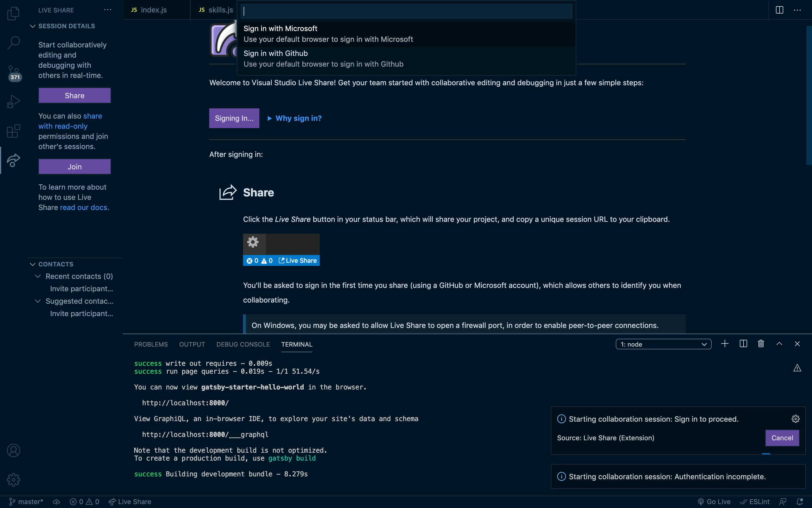Open the 1: node terminal dropdown
The width and height of the screenshot is (812, 508).
point(663,344)
